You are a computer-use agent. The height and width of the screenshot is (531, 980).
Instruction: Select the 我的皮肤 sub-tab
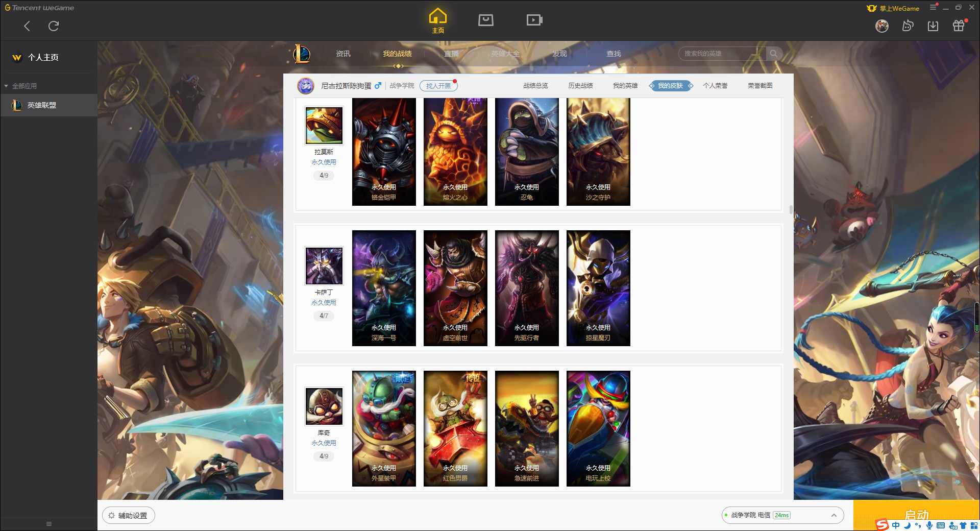pos(670,86)
